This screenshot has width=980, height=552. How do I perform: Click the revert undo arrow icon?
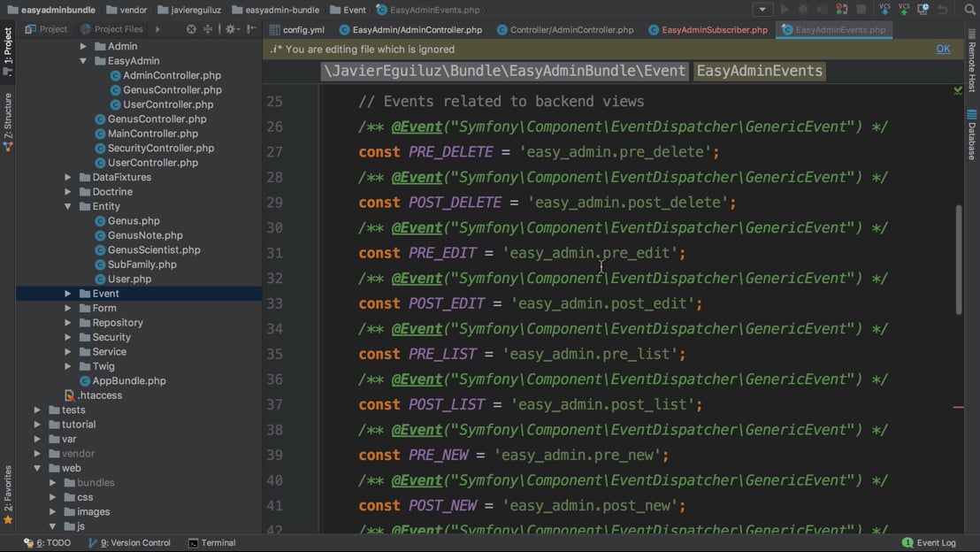[x=943, y=10]
